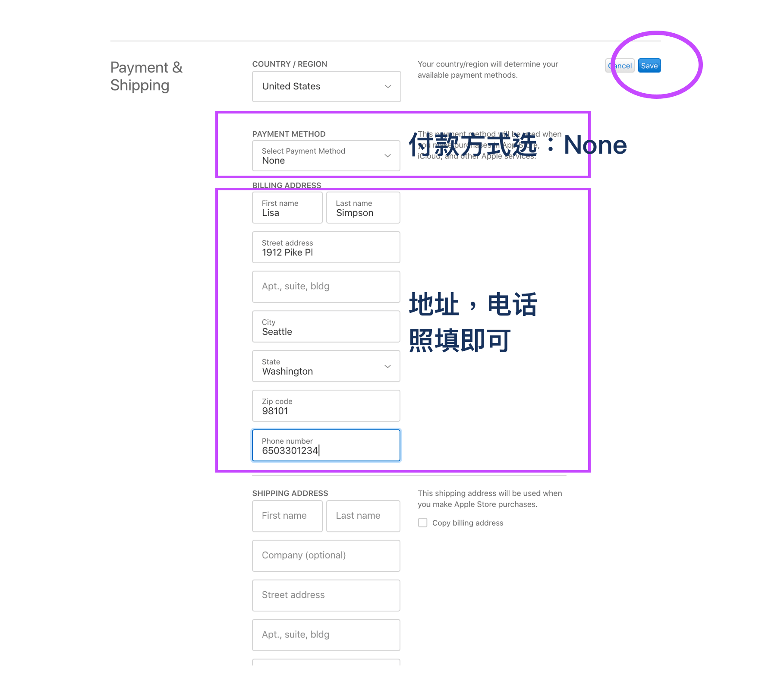Click the chevron arrow in the country selector
The height and width of the screenshot is (700, 762).
coord(388,86)
